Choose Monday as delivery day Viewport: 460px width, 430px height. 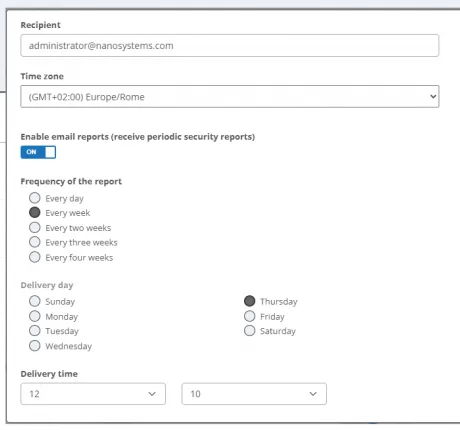[35, 316]
